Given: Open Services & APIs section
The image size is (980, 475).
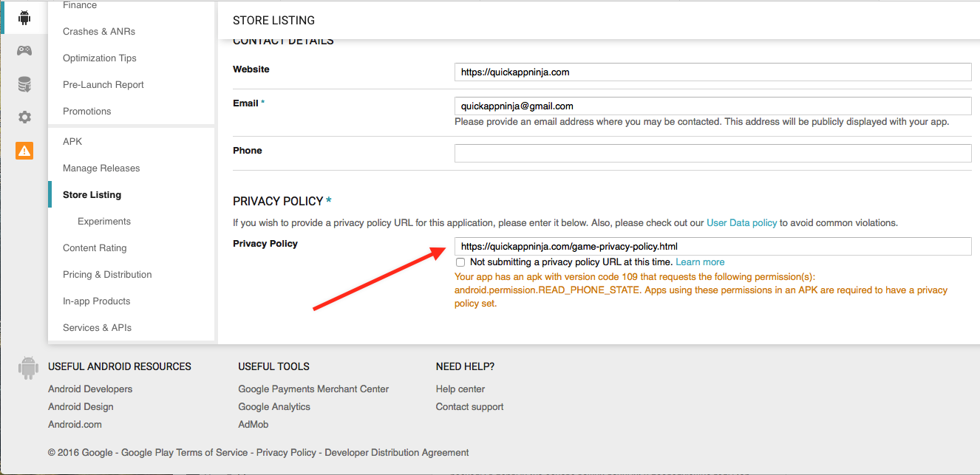Looking at the screenshot, I should pos(97,328).
